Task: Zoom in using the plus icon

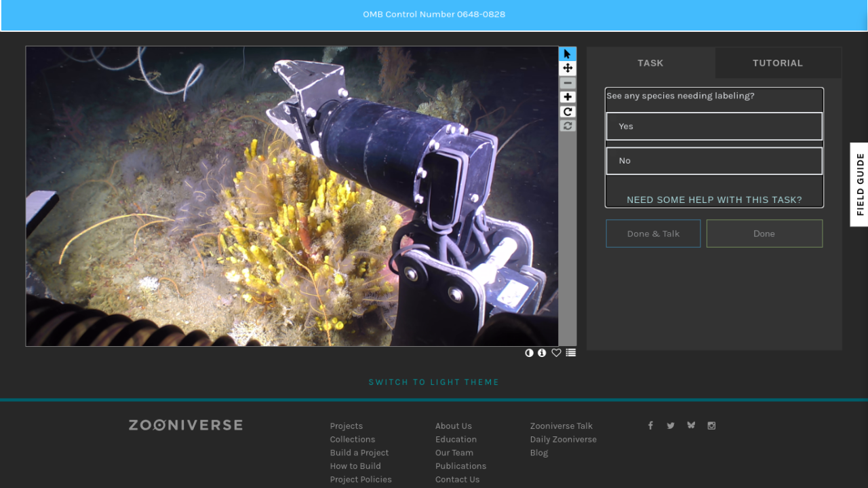Action: click(x=568, y=97)
